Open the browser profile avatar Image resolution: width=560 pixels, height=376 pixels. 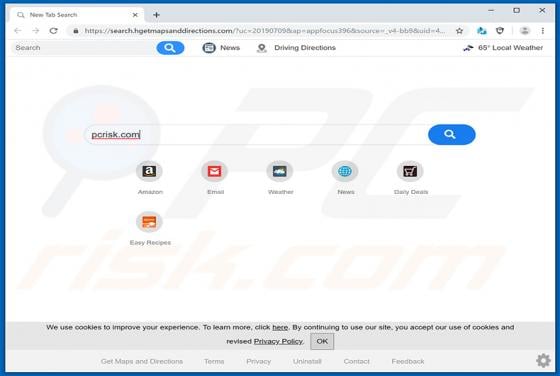[524, 31]
